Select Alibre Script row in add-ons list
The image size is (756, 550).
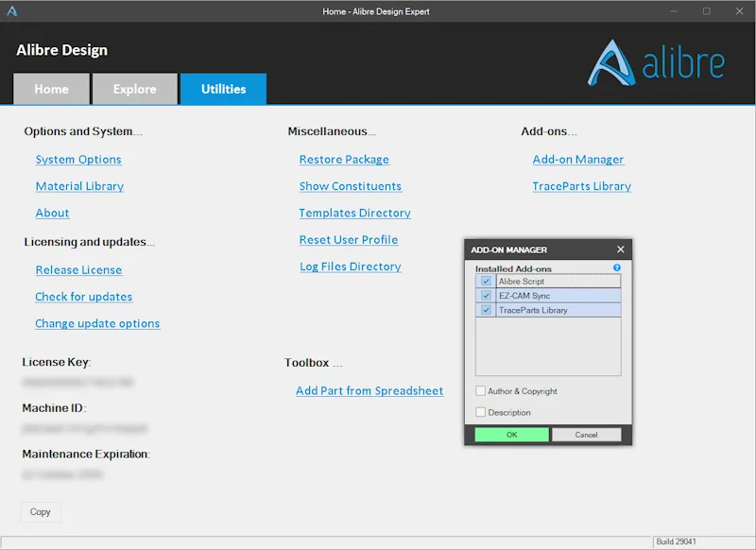coord(548,281)
